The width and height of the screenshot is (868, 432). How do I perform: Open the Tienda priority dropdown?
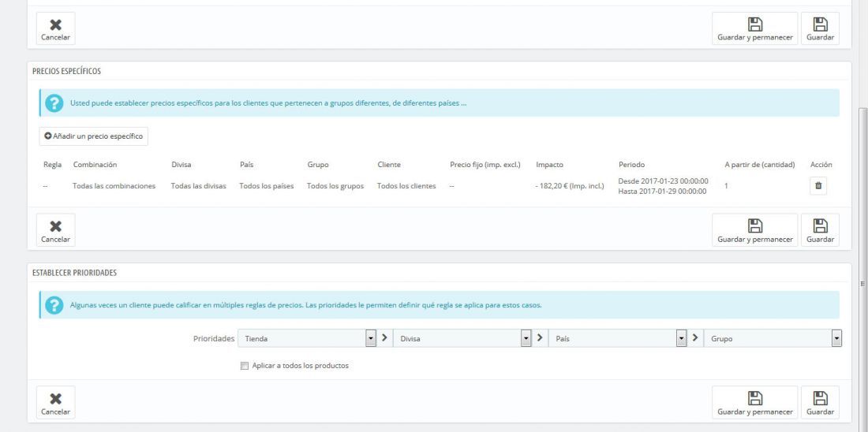307,338
